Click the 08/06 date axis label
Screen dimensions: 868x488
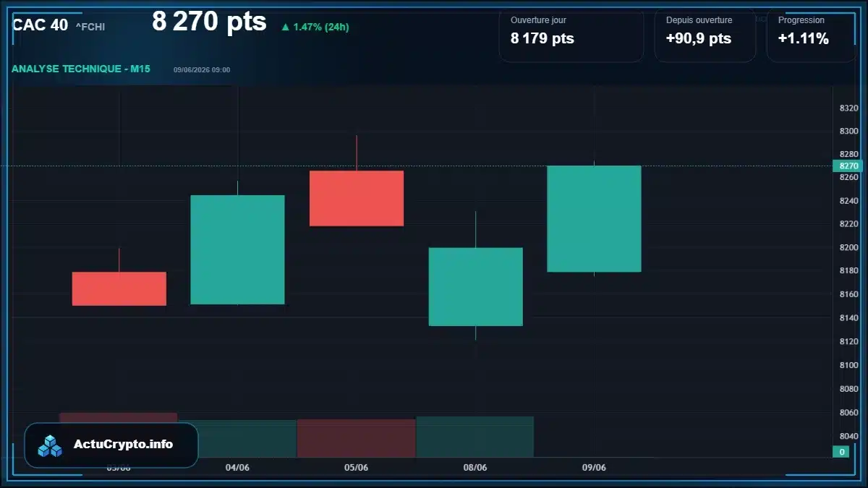point(475,468)
